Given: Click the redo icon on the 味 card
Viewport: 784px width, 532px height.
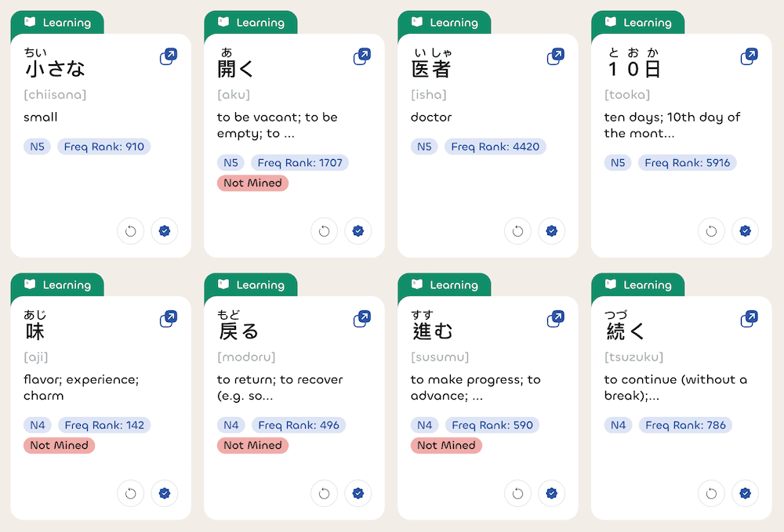Looking at the screenshot, I should tap(130, 494).
